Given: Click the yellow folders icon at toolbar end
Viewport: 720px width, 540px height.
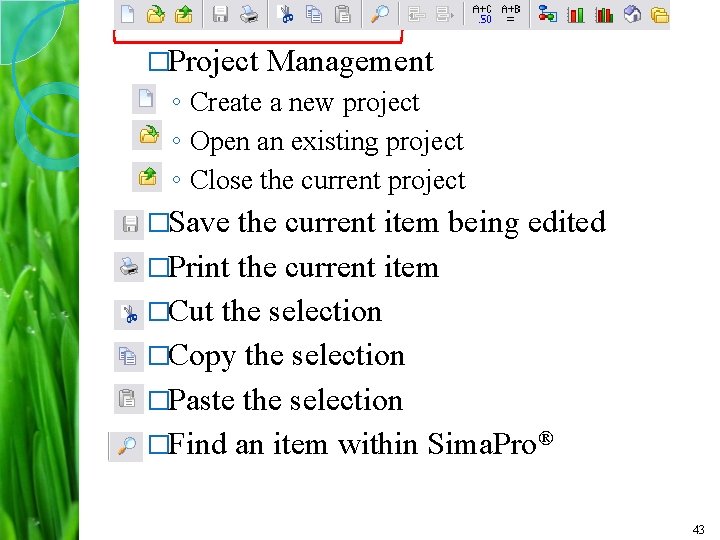Looking at the screenshot, I should (659, 14).
